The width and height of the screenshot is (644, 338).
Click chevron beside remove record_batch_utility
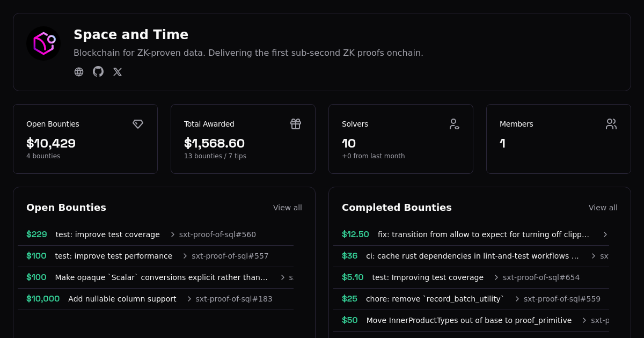click(517, 299)
